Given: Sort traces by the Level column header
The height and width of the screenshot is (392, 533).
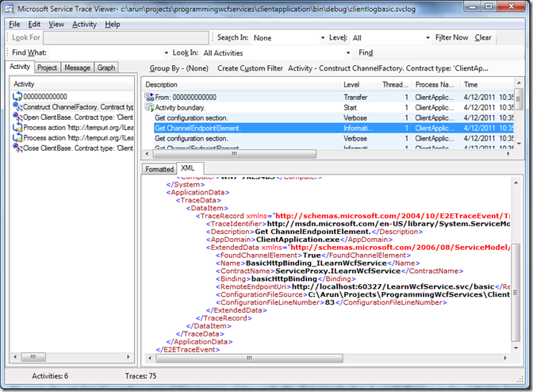Looking at the screenshot, I should [359, 85].
